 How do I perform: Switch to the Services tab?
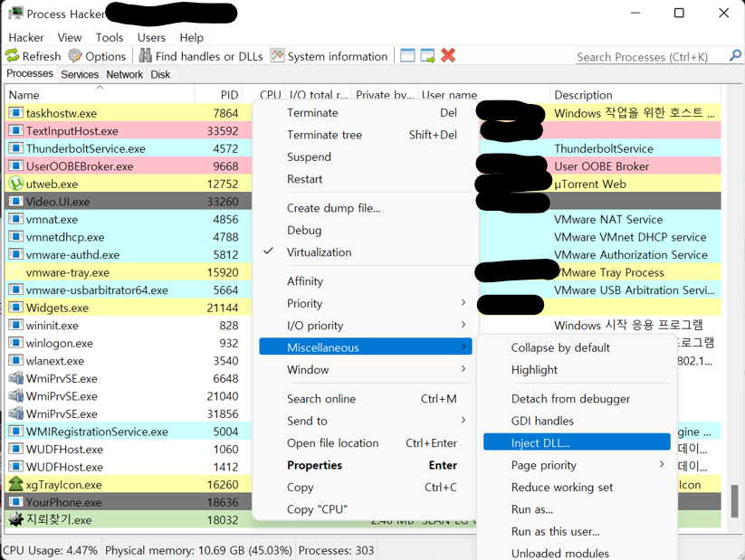tap(80, 74)
